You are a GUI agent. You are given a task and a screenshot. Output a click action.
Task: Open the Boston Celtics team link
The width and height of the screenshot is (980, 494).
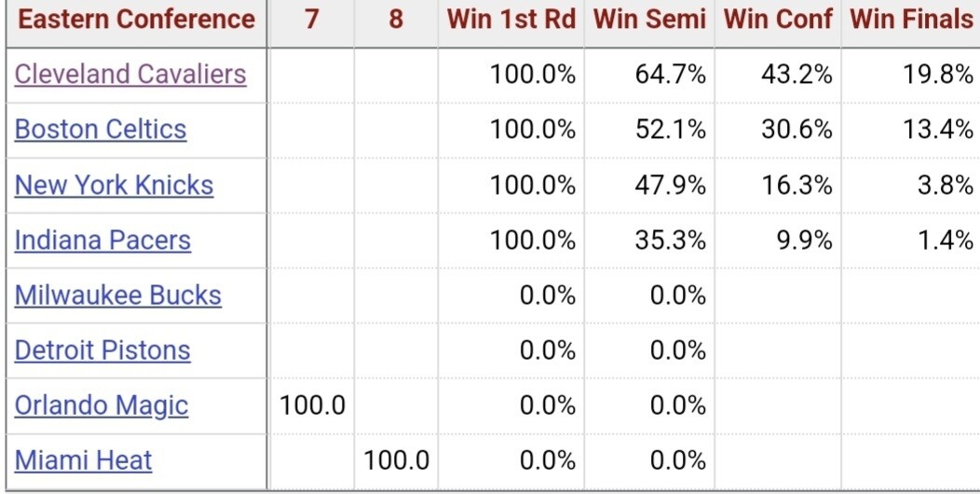tap(101, 130)
